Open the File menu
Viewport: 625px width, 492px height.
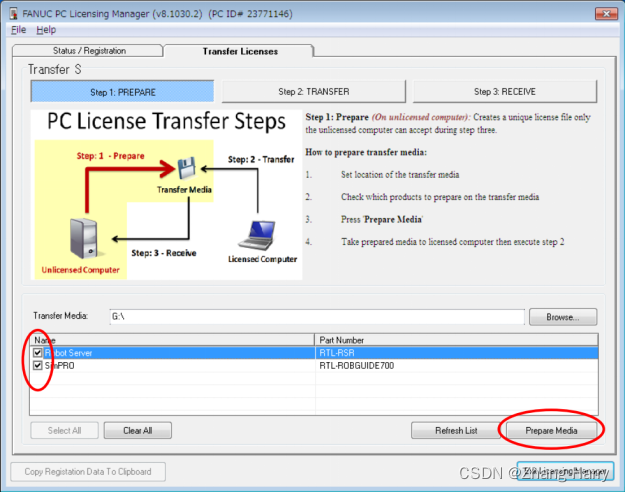(18, 30)
